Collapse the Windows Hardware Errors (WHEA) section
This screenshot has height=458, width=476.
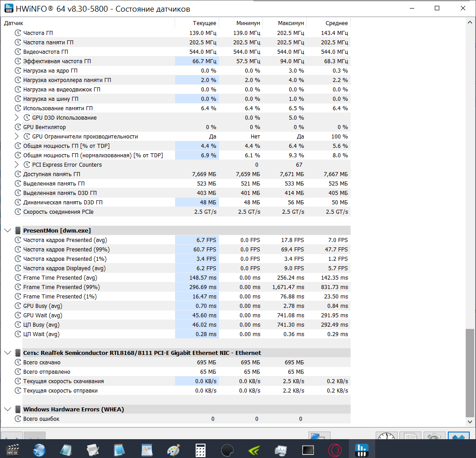(x=8, y=410)
